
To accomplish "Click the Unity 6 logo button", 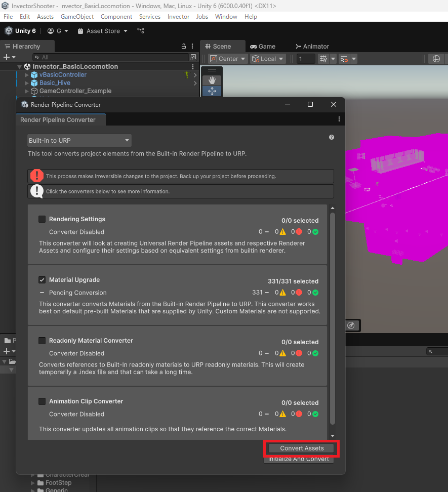I will pos(20,31).
